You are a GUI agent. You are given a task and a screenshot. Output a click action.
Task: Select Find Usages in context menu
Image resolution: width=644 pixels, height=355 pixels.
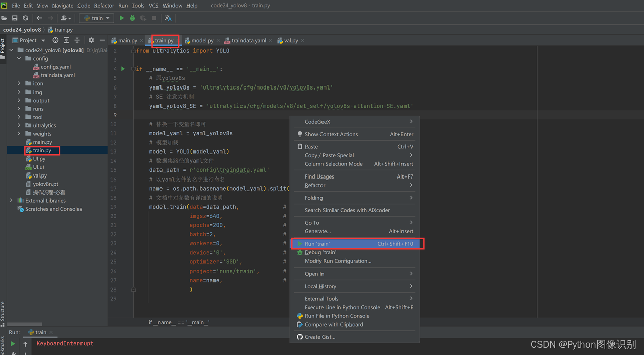pyautogui.click(x=355, y=176)
